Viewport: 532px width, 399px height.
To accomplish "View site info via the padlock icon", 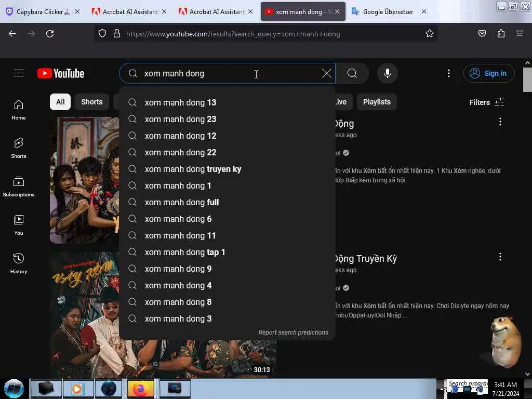I will pyautogui.click(x=117, y=34).
